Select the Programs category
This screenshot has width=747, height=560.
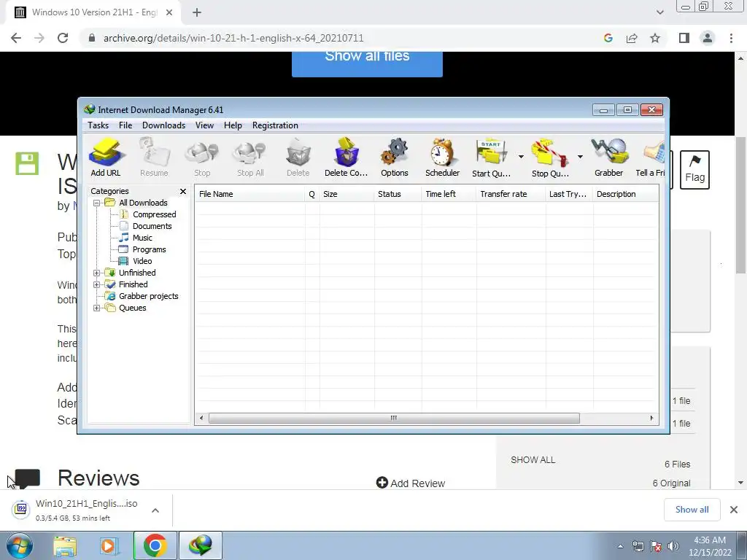pos(149,249)
